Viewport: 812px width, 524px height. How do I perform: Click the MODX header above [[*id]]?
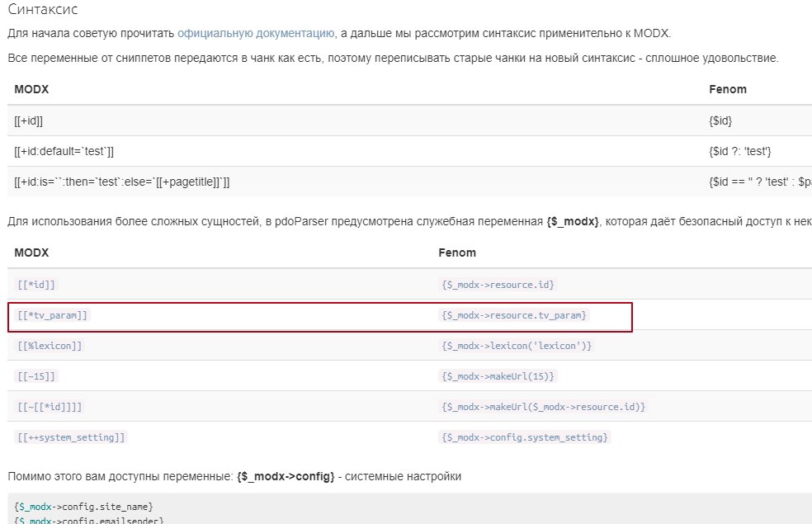point(31,253)
